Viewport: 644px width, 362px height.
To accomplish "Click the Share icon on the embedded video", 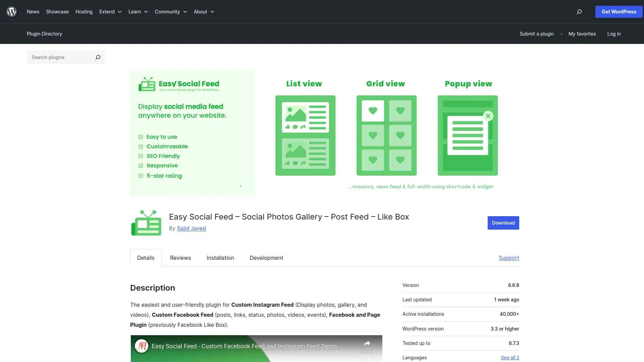I will coord(367,344).
